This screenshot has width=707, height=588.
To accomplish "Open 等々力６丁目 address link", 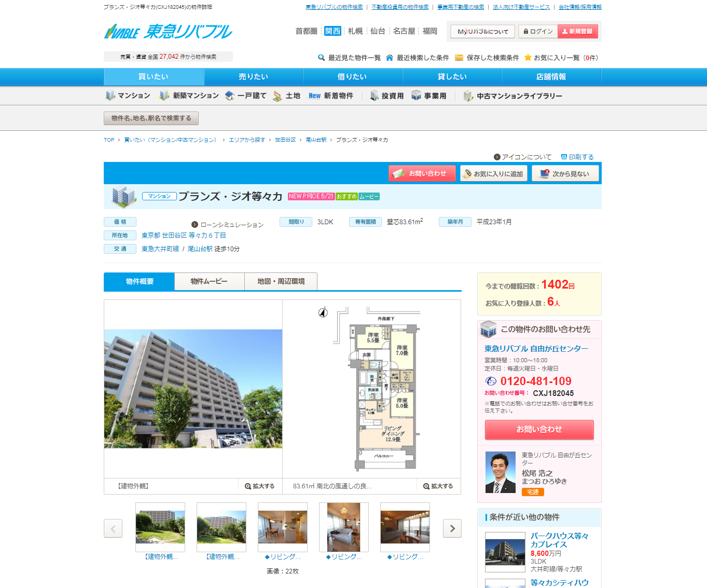I will tap(207, 236).
